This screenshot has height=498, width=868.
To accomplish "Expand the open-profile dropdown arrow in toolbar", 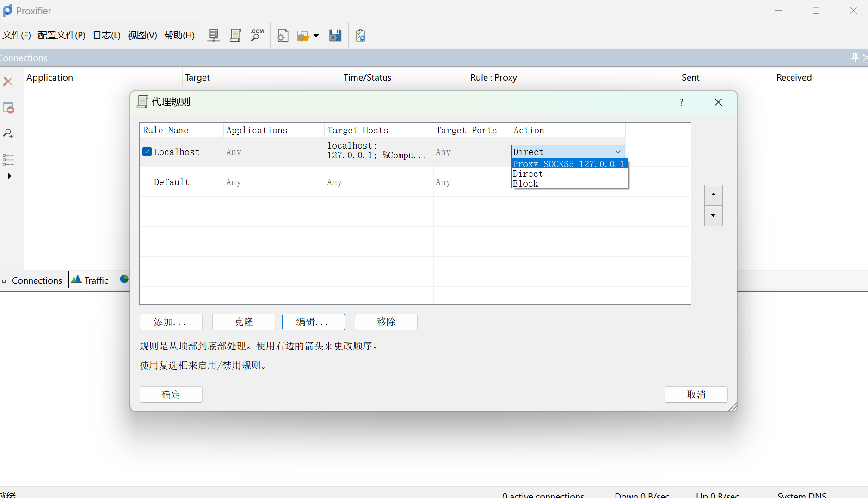I will point(316,36).
